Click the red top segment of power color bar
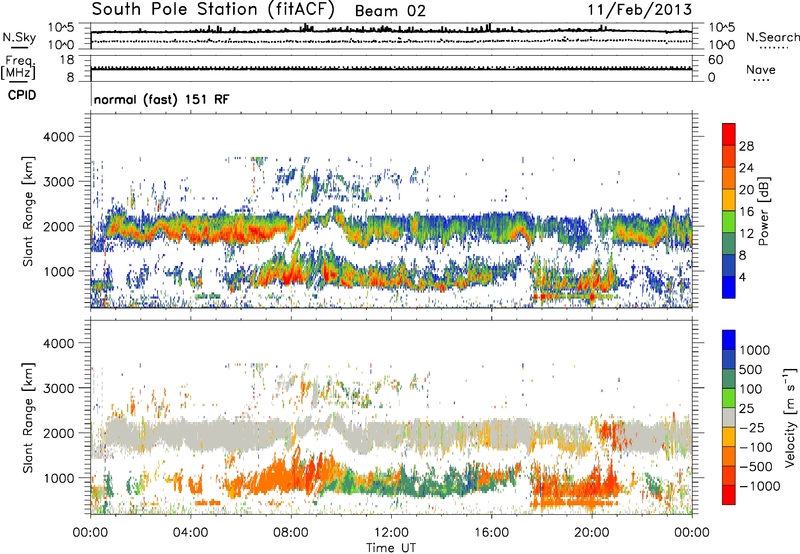 729,134
